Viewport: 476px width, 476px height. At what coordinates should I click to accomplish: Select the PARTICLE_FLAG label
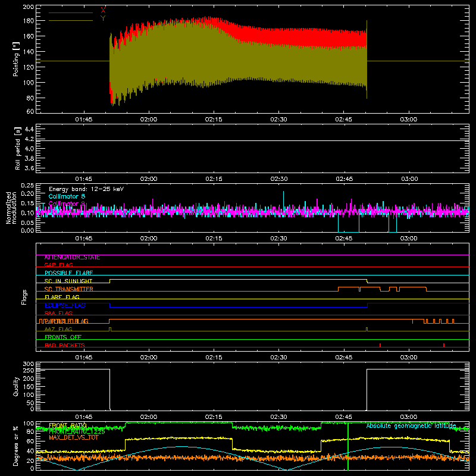[66, 321]
